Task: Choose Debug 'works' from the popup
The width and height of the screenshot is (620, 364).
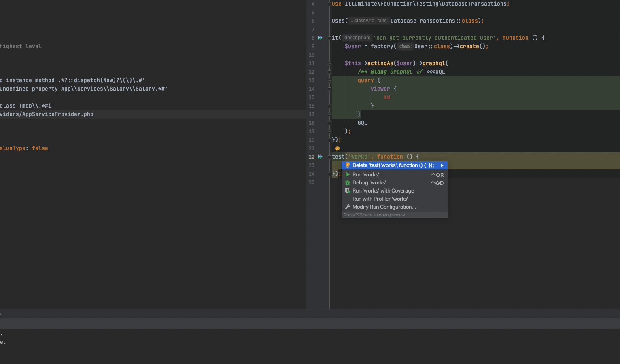Action: pyautogui.click(x=395, y=182)
